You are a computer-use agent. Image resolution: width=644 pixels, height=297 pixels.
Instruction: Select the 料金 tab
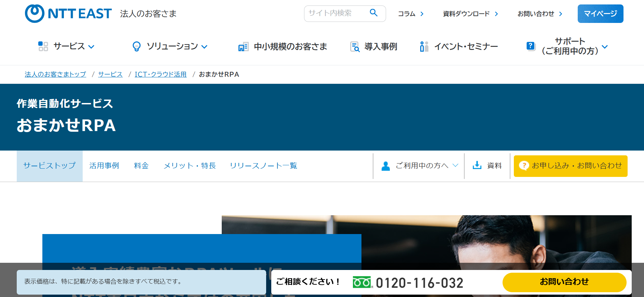pyautogui.click(x=141, y=166)
